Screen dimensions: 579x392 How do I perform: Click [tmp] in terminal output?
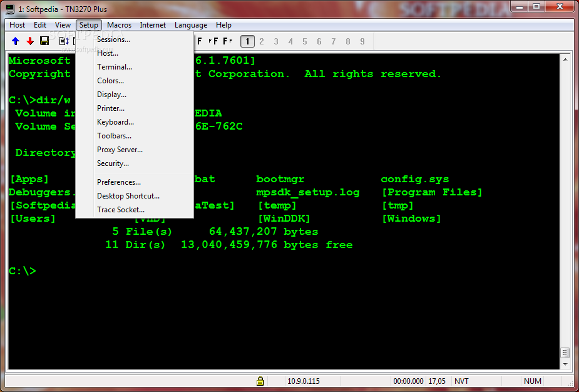tap(397, 205)
